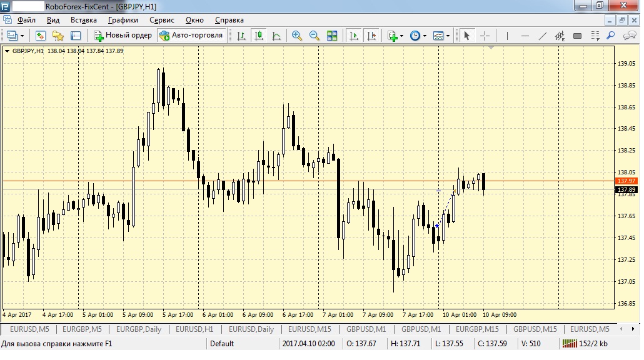Click connection status bars icon
The width and height of the screenshot is (644, 360).
(570, 344)
